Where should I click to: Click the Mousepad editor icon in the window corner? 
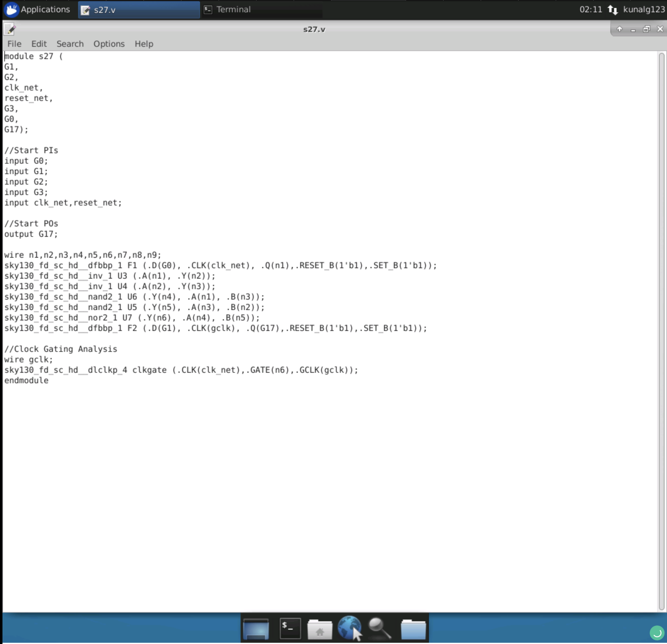click(10, 29)
